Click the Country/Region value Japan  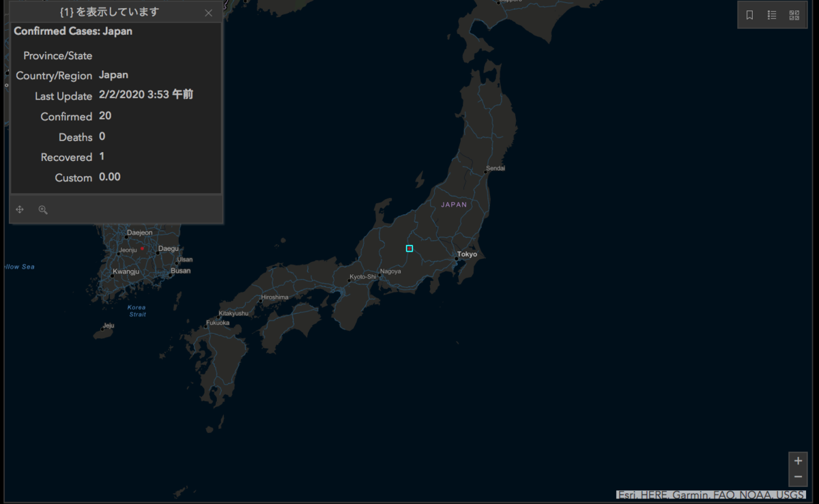113,75
